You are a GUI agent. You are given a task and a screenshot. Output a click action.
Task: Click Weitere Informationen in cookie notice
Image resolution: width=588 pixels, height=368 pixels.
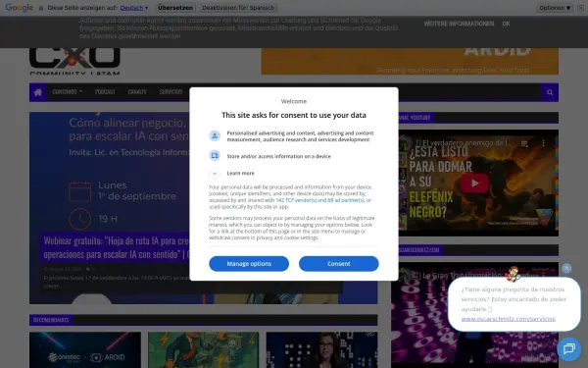click(459, 24)
